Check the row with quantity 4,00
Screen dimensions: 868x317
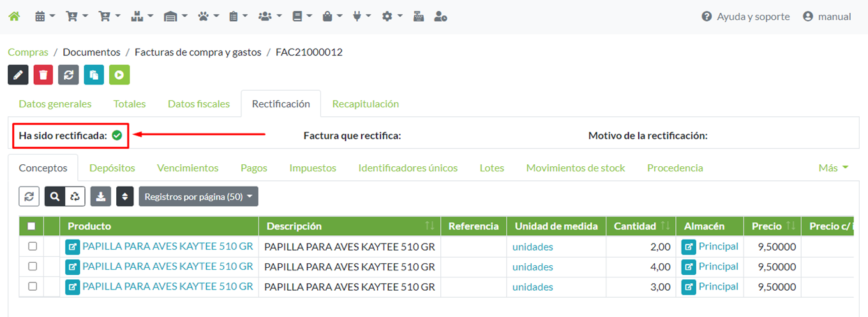33,267
